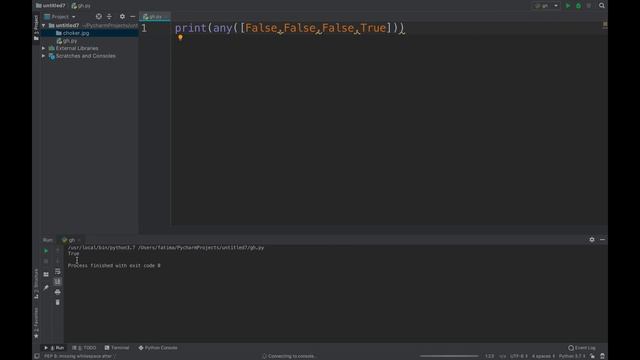Click tool window quick-access icon in status bar

coord(37,356)
